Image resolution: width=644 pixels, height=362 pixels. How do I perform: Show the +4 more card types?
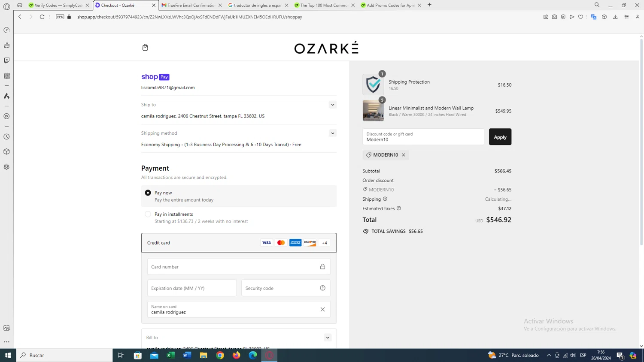pyautogui.click(x=325, y=243)
